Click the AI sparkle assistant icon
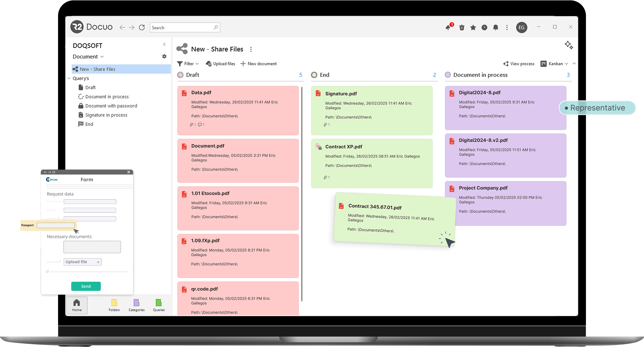The image size is (644, 347). tap(569, 45)
